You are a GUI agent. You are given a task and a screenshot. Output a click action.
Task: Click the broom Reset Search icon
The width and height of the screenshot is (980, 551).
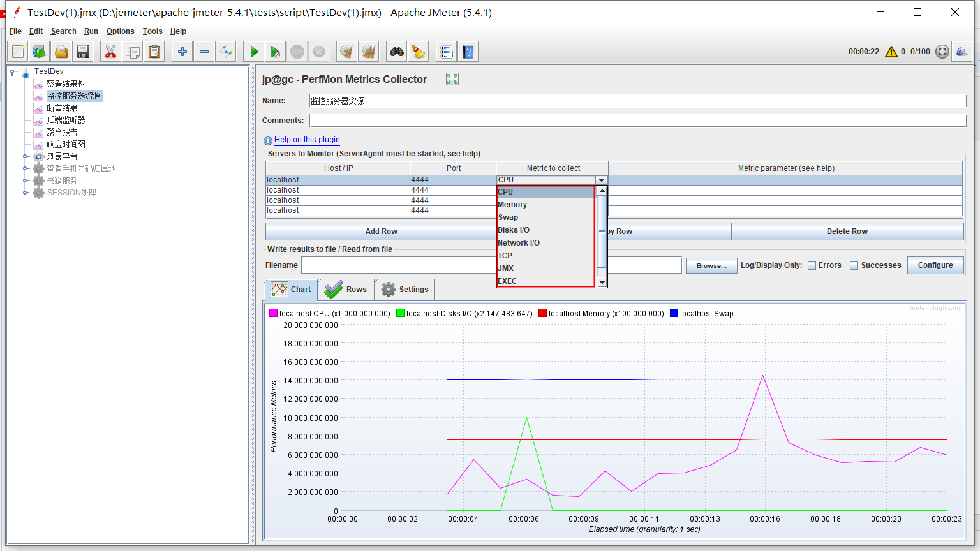tap(419, 52)
